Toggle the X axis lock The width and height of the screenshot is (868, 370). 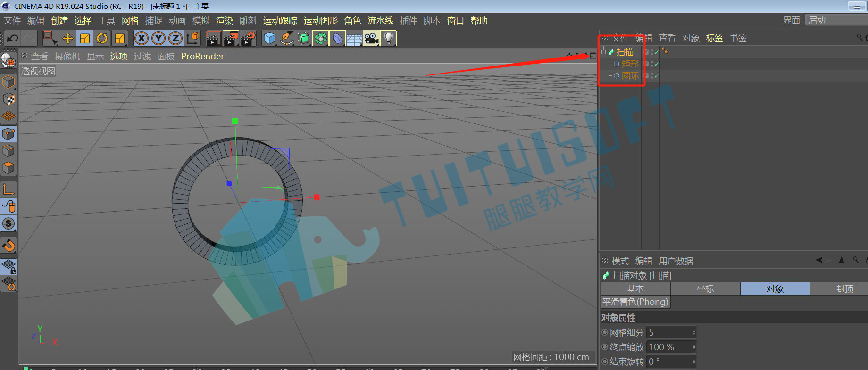coord(142,39)
